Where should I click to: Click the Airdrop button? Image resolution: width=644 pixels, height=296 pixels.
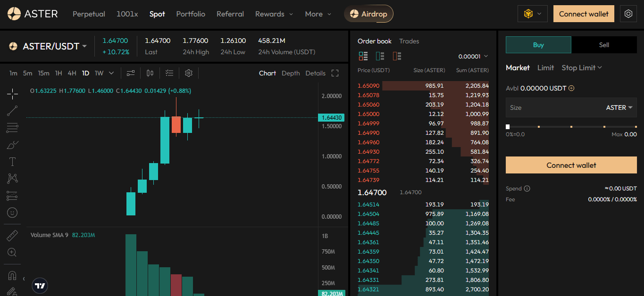pyautogui.click(x=368, y=14)
